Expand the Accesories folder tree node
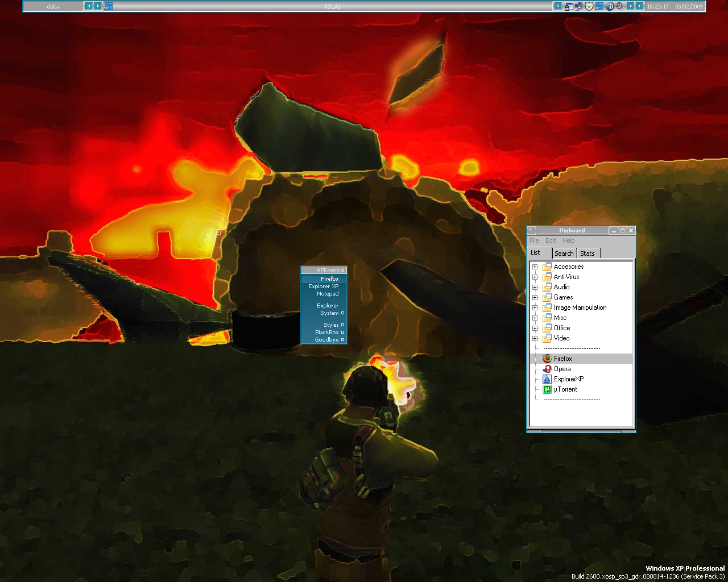Image resolution: width=728 pixels, height=582 pixels. (x=535, y=267)
